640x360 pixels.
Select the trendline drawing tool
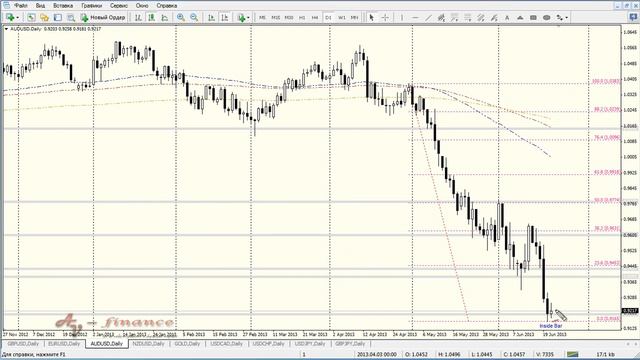click(x=428, y=18)
